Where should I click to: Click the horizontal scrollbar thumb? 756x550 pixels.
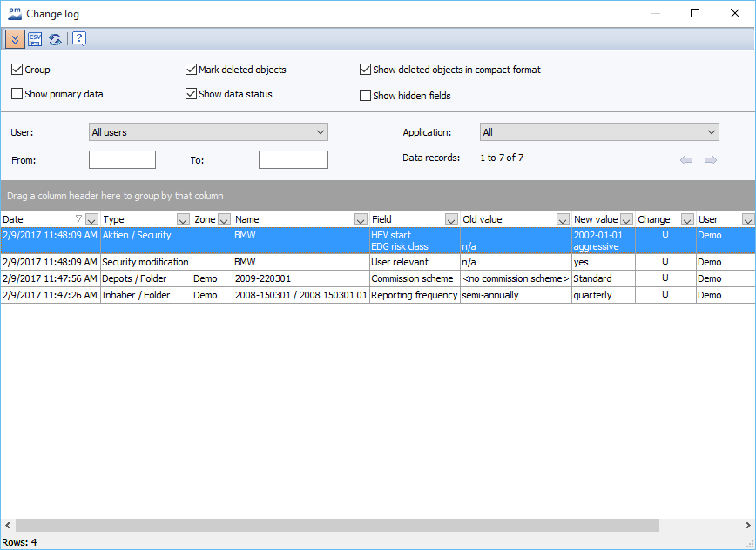pos(336,526)
